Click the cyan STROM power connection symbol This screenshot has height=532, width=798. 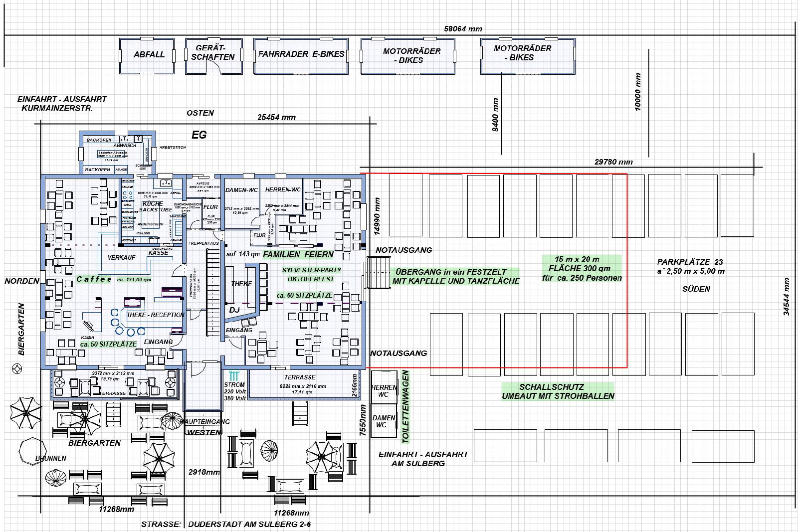[x=234, y=375]
